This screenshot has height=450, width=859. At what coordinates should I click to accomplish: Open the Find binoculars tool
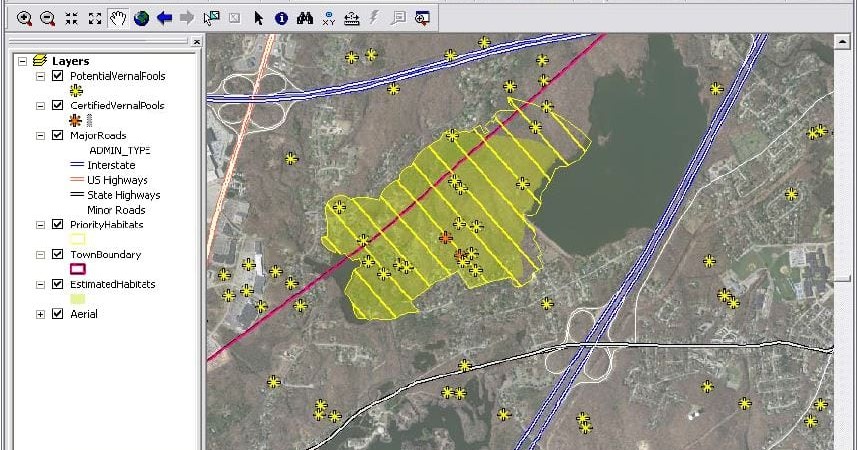[x=305, y=18]
